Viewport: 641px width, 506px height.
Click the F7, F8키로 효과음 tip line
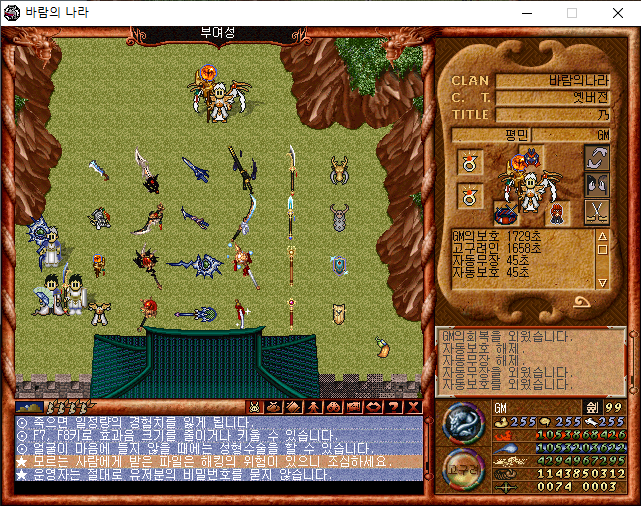click(219, 435)
